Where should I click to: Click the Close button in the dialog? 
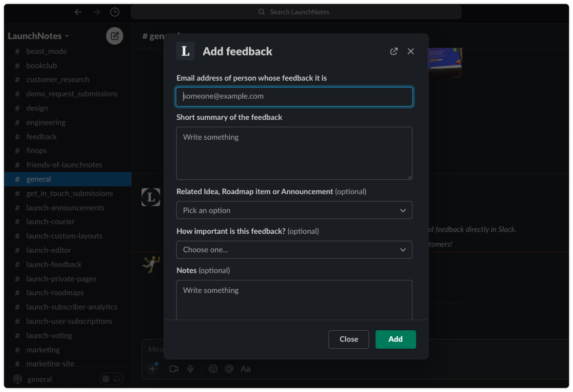click(x=349, y=339)
